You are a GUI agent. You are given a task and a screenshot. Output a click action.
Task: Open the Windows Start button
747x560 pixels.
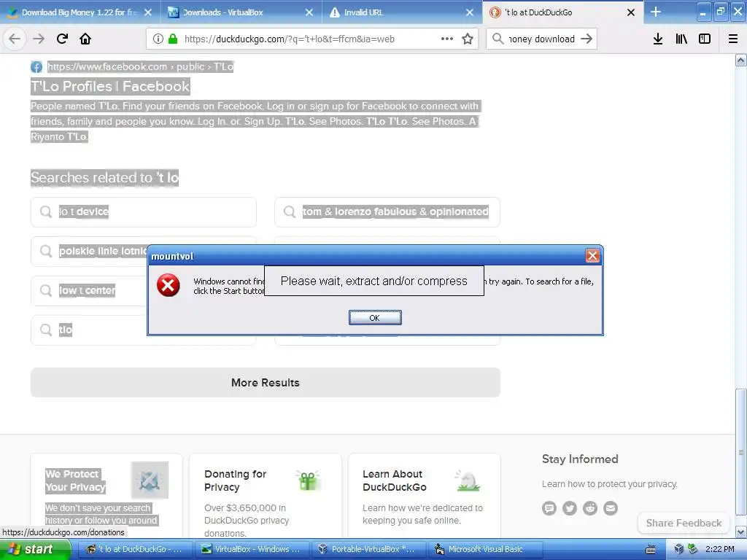[35, 549]
